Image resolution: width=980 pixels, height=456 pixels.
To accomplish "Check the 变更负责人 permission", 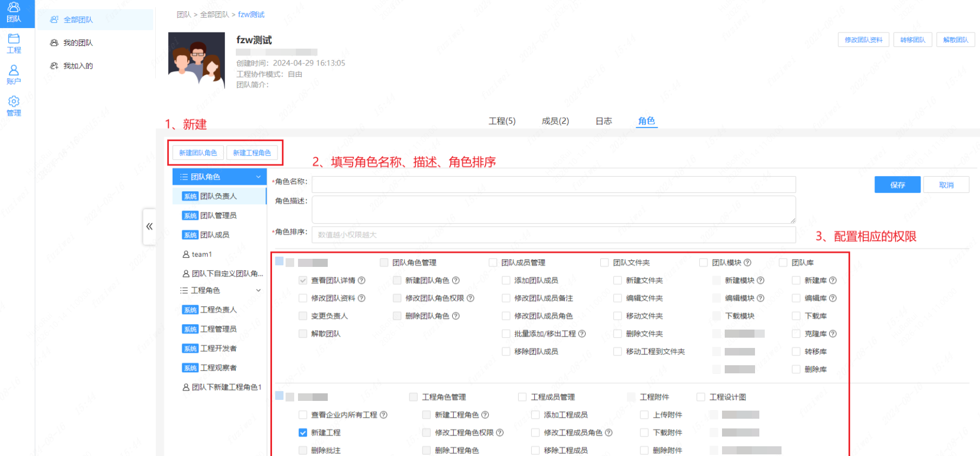I will tap(303, 316).
